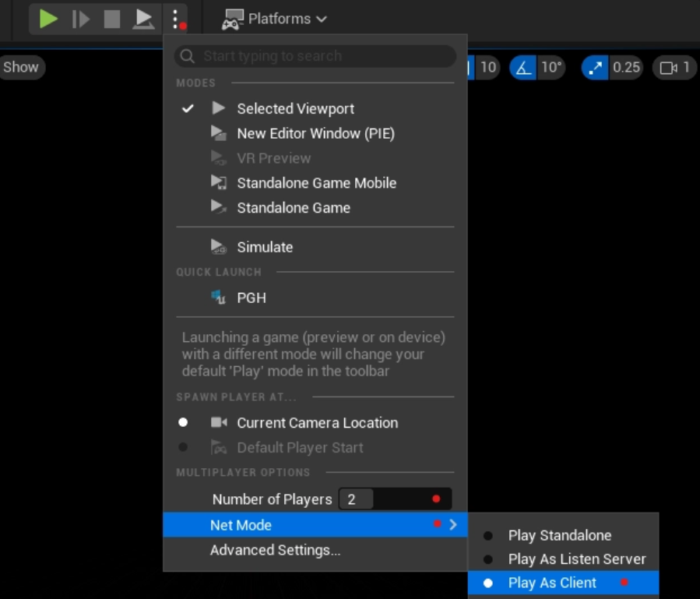The height and width of the screenshot is (599, 700).
Task: Click the New Editor Window icon
Action: point(218,133)
